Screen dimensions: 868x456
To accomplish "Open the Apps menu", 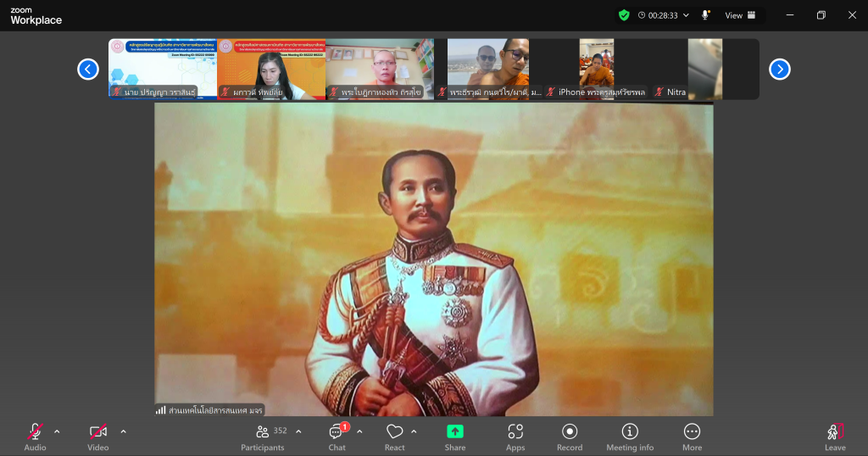I will coord(515,437).
